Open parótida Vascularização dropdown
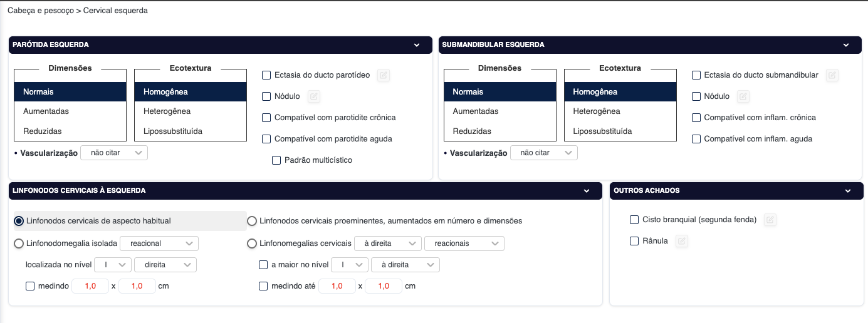The height and width of the screenshot is (323, 868). click(114, 153)
